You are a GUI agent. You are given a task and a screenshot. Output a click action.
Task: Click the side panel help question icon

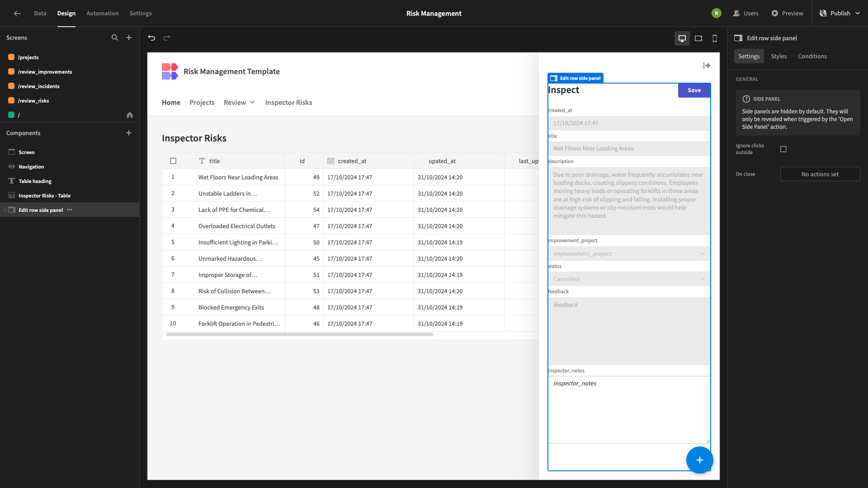[746, 99]
